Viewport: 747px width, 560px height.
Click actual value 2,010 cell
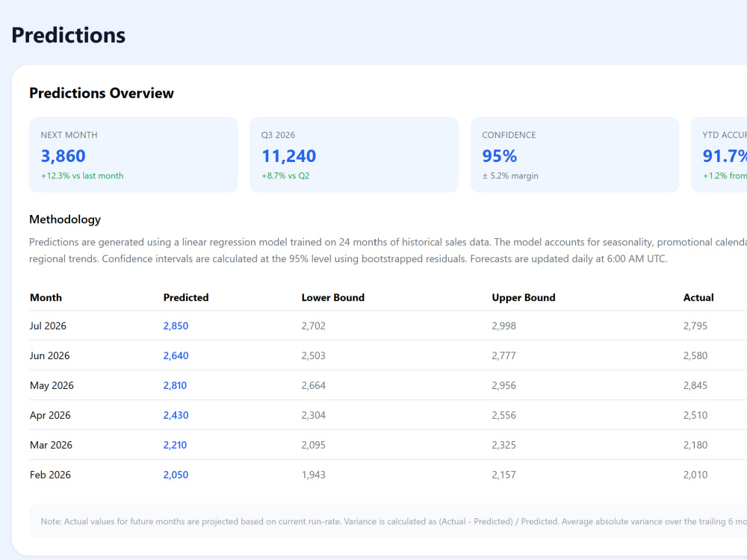(x=695, y=475)
